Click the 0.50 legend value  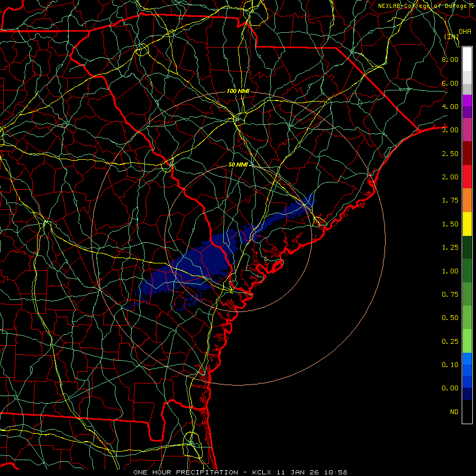pyautogui.click(x=450, y=318)
